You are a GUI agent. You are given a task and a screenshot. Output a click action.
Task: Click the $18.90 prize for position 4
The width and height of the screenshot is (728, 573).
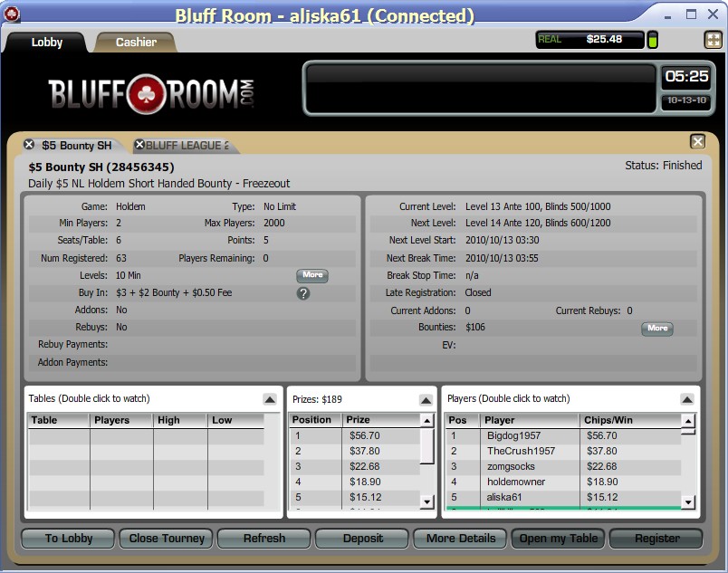coord(365,482)
